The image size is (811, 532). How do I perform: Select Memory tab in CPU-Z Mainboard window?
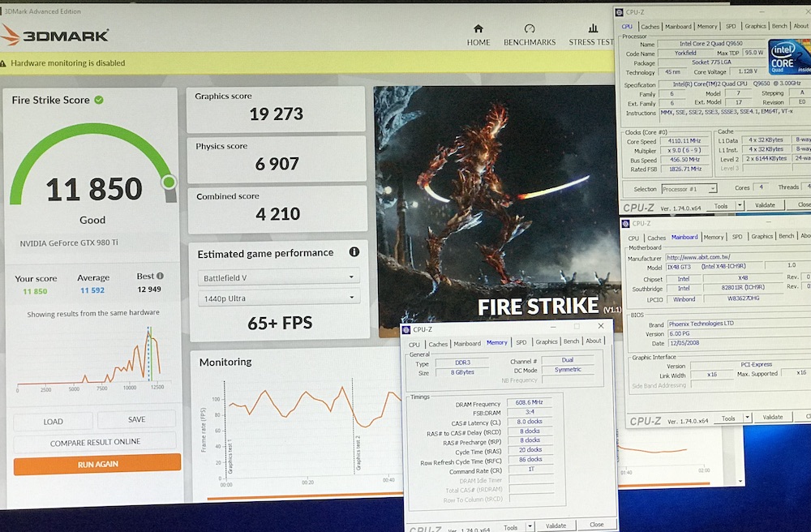(x=713, y=237)
